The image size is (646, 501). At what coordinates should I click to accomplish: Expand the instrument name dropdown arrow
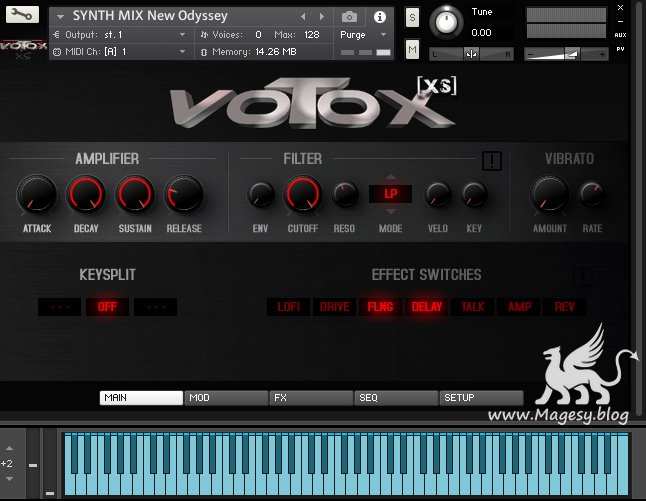60,17
